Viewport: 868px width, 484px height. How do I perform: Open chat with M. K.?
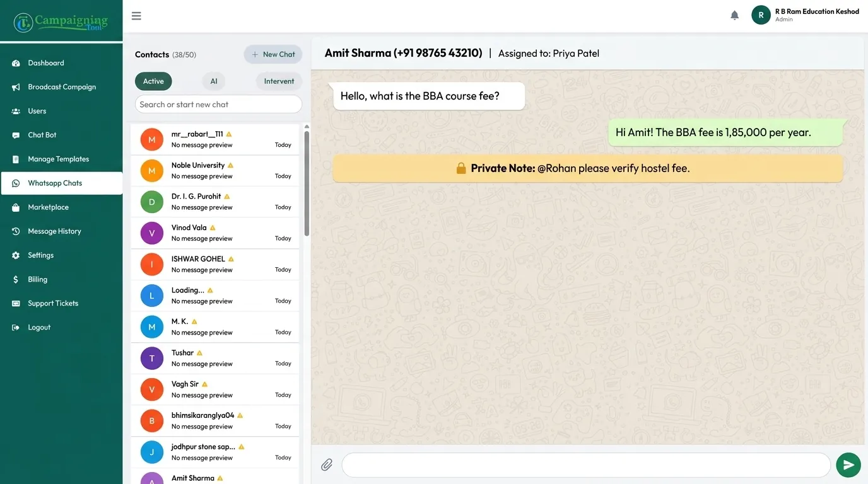point(214,327)
